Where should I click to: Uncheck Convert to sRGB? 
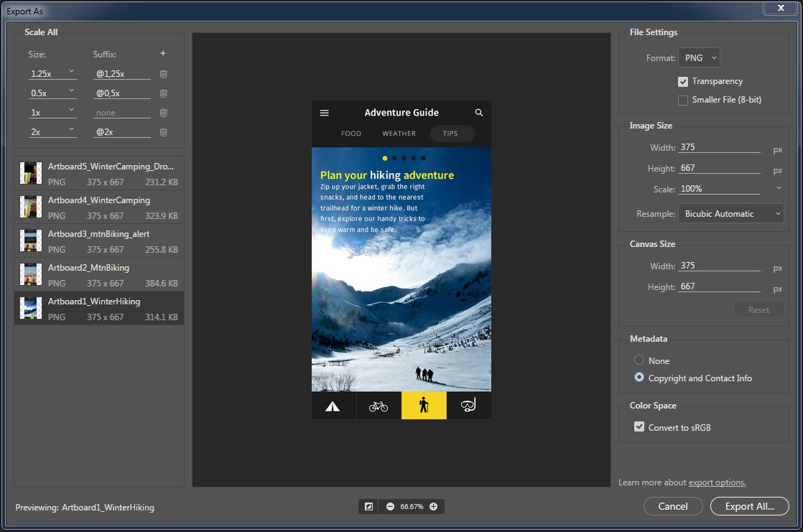point(639,426)
